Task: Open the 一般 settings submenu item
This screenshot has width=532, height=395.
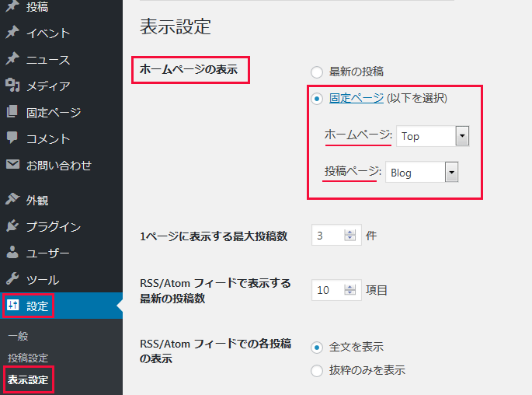Action: tap(18, 336)
